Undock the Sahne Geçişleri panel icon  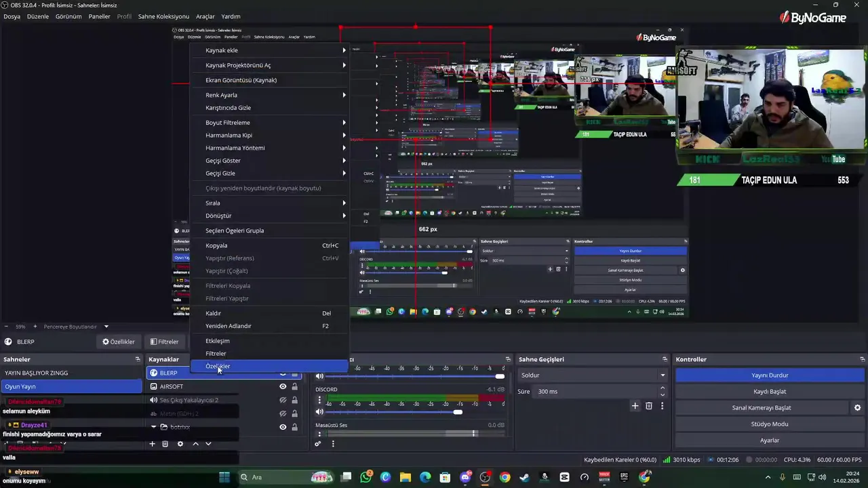665,359
